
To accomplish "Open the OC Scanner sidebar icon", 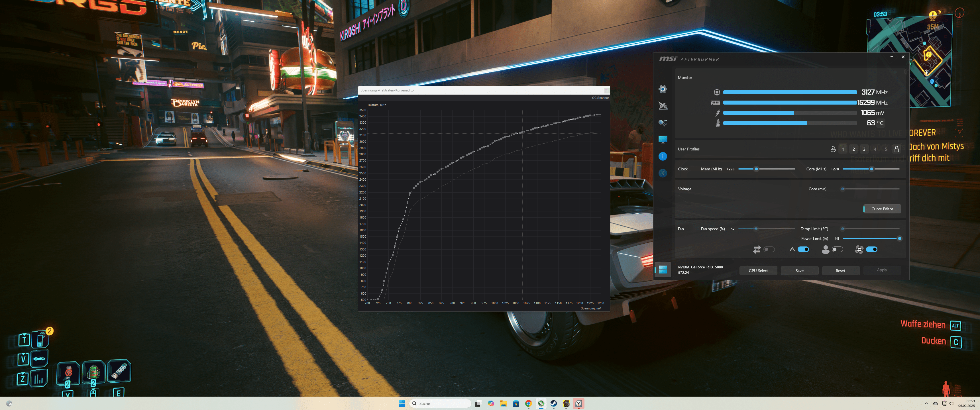I will [663, 123].
